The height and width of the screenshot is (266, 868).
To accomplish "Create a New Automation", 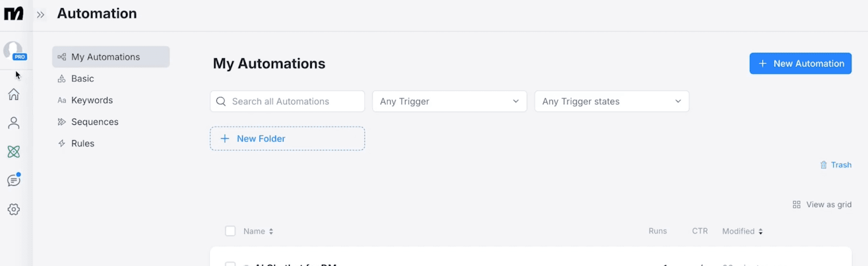I will [x=800, y=64].
